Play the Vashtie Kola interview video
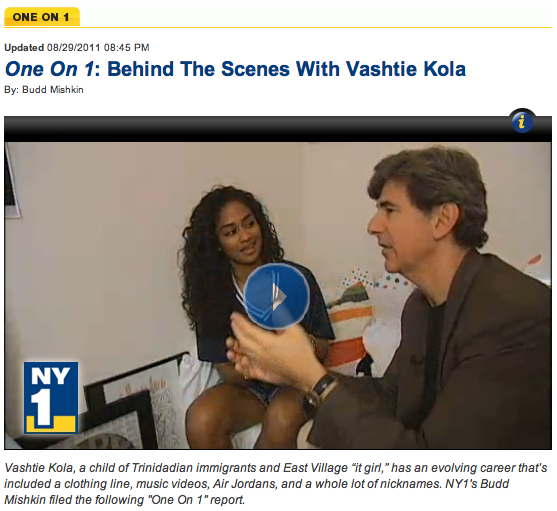The height and width of the screenshot is (511, 557). 276,297
